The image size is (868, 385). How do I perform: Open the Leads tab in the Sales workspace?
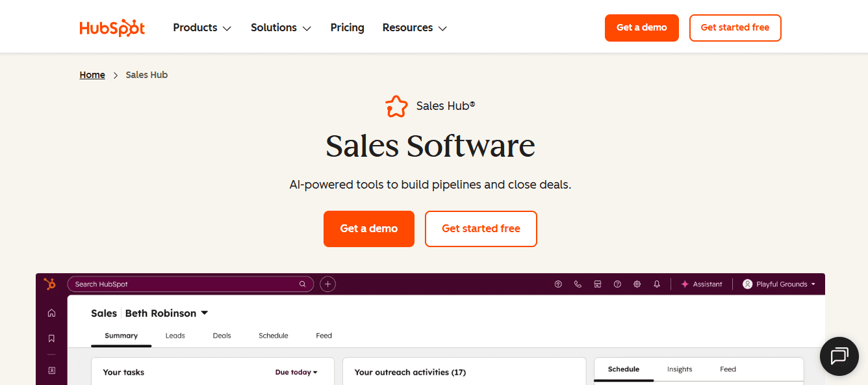[175, 335]
